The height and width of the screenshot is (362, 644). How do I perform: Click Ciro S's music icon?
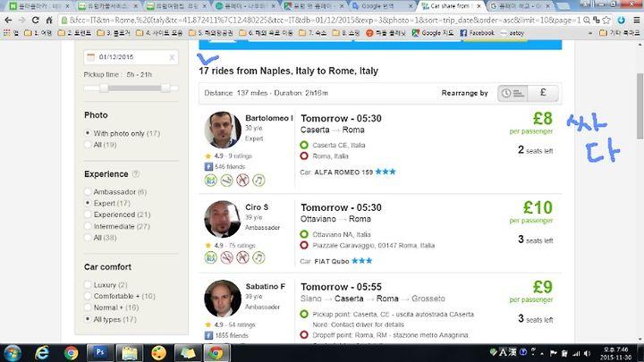[x=258, y=257]
